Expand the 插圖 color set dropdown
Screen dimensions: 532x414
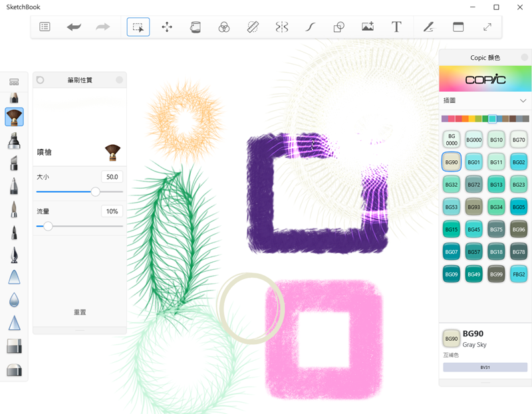[x=523, y=101]
